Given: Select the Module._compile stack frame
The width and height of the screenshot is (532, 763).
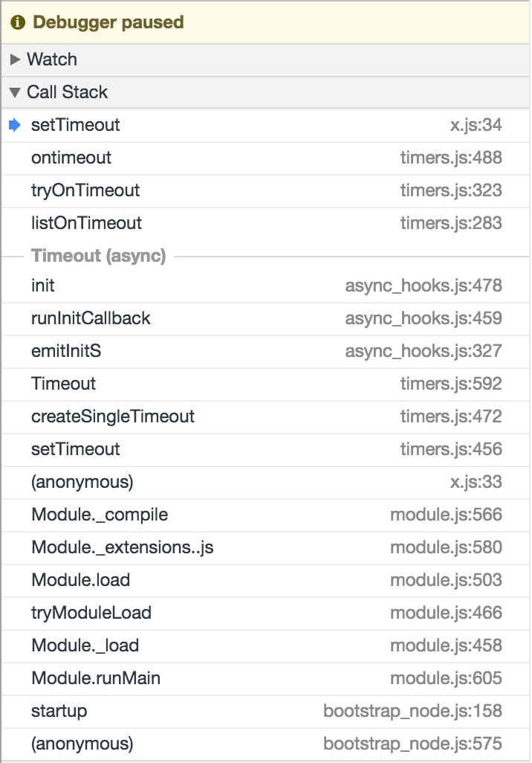Looking at the screenshot, I should 265,515.
